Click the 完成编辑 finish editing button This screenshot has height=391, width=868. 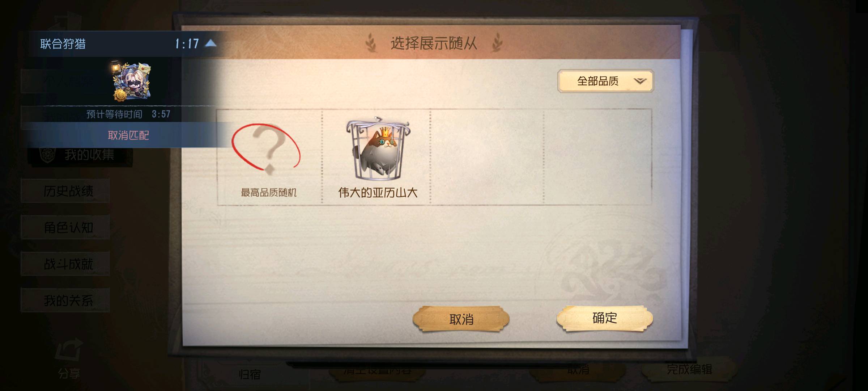[x=689, y=369]
